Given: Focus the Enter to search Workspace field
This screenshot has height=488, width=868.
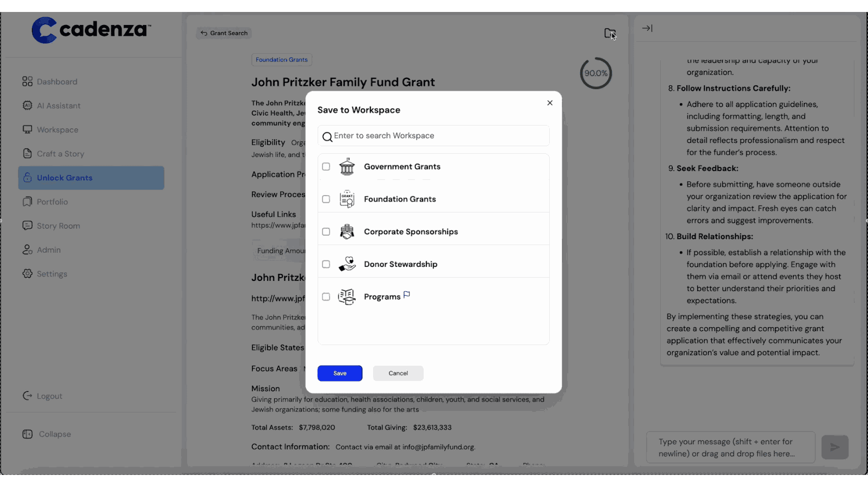Looking at the screenshot, I should pyautogui.click(x=433, y=136).
